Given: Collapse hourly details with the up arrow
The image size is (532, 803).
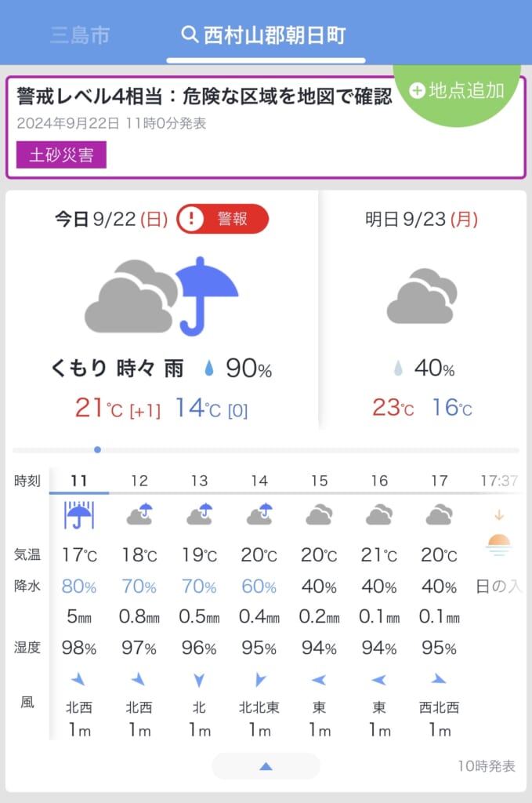Looking at the screenshot, I should tap(266, 766).
